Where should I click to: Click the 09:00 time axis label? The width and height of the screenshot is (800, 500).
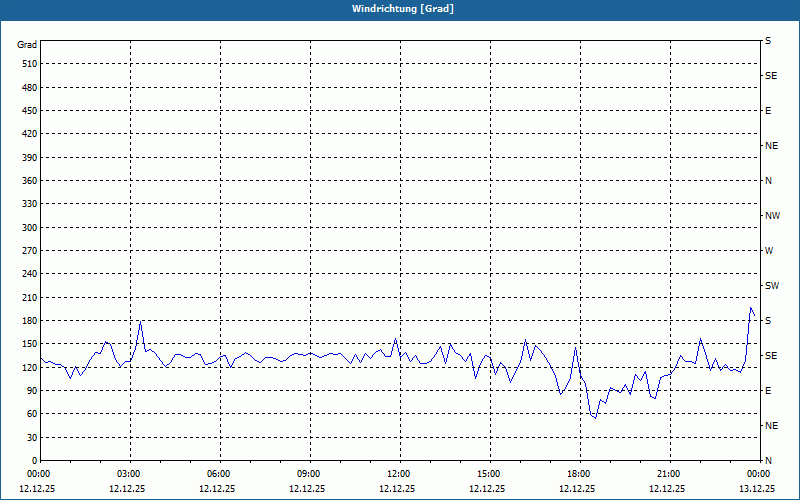[x=310, y=474]
